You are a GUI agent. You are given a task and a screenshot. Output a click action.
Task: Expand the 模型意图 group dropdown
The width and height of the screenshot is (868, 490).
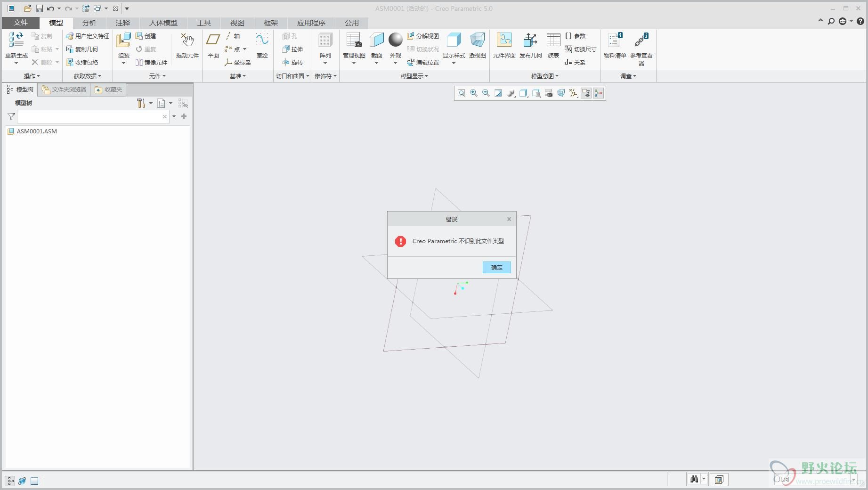click(545, 76)
